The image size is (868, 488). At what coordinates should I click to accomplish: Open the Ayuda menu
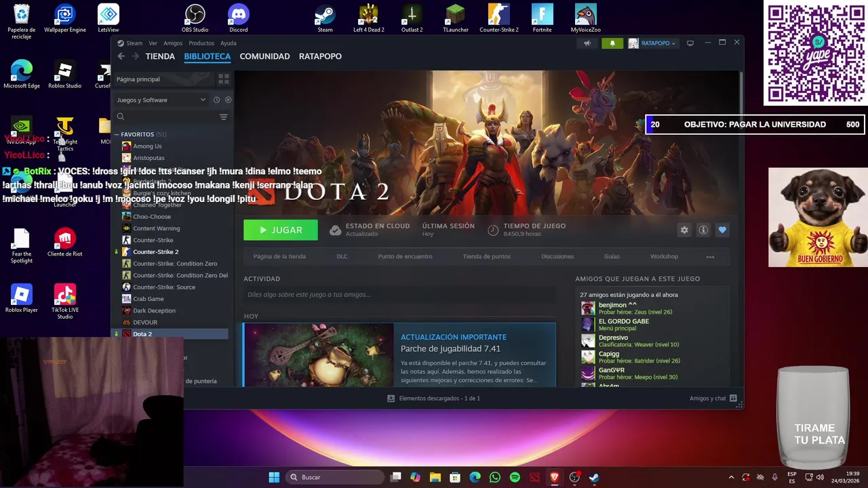click(x=229, y=43)
